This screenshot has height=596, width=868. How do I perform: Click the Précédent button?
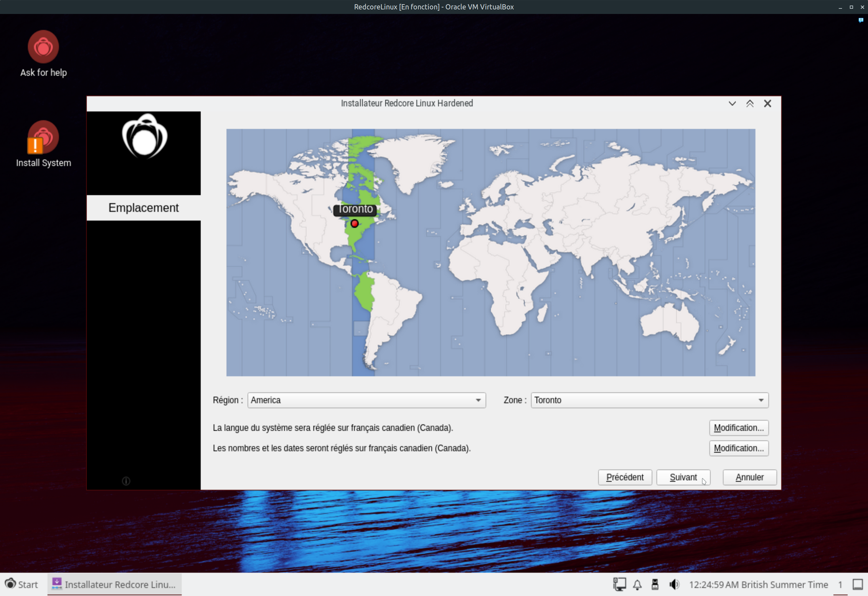(625, 477)
